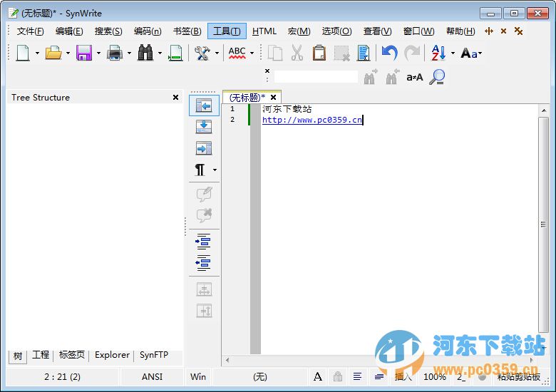Open the HTML menu
Screen dimensions: 556x392
tap(264, 31)
